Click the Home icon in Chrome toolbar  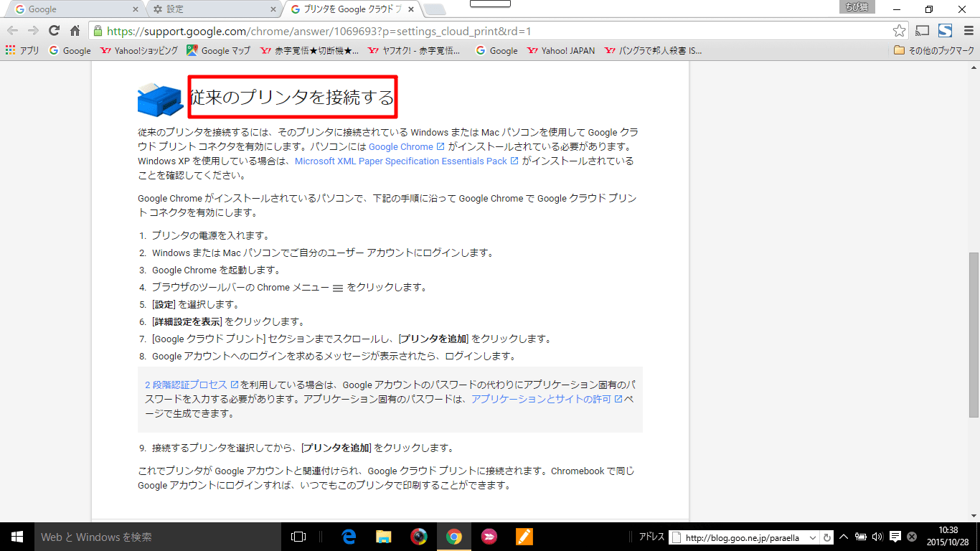75,31
